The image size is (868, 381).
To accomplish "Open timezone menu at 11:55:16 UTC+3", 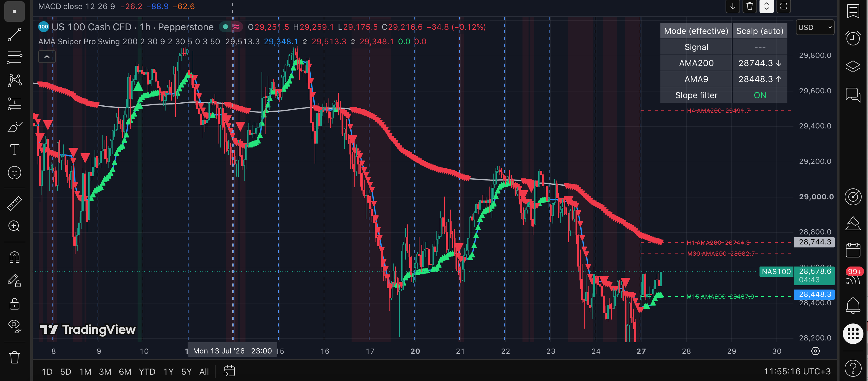I will pos(797,372).
